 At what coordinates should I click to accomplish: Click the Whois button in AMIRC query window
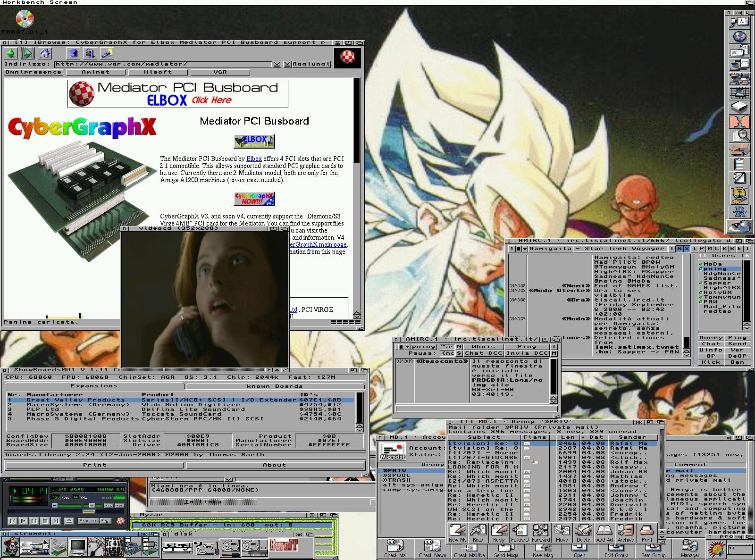pyautogui.click(x=483, y=347)
